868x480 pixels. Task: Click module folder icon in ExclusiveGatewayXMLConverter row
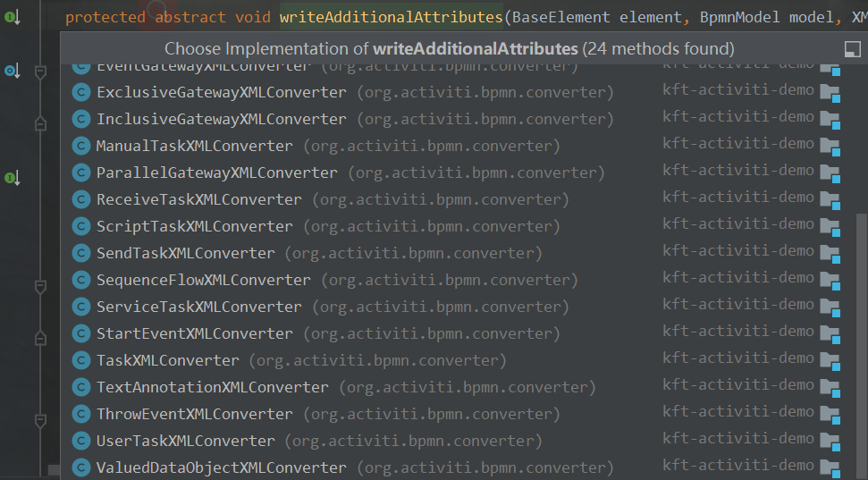830,93
